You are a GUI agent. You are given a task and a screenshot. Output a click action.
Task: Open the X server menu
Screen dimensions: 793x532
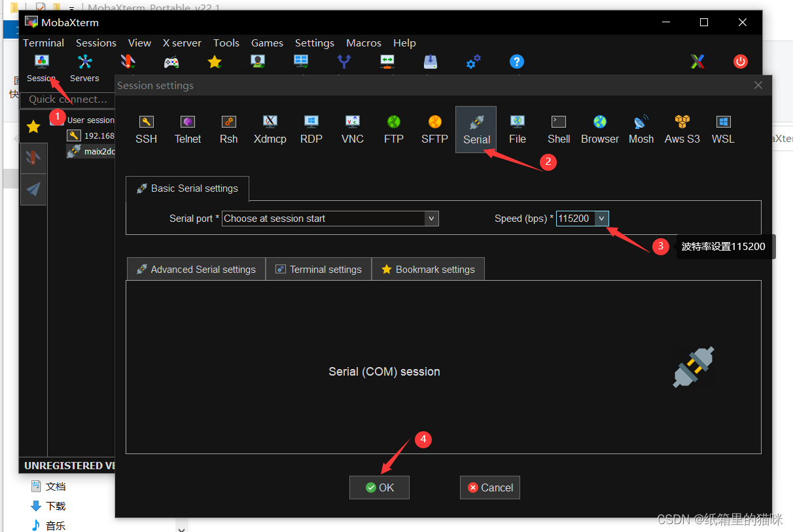click(x=182, y=43)
